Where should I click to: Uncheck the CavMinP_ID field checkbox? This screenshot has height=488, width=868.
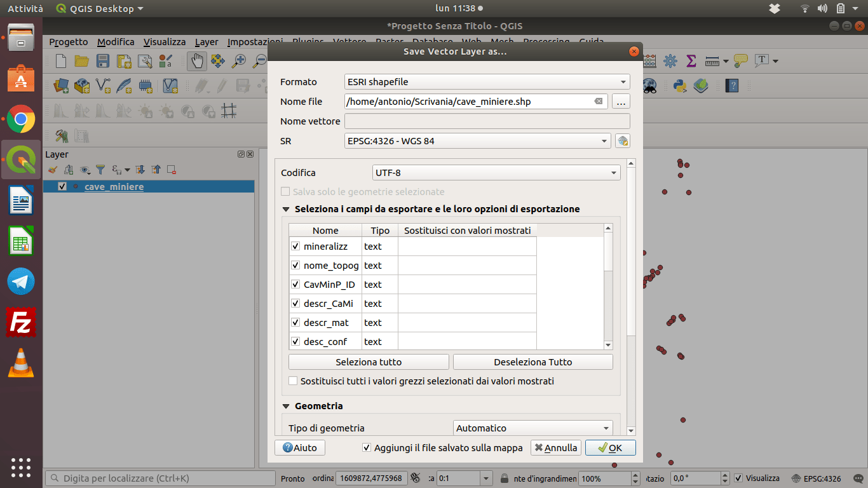tap(295, 284)
